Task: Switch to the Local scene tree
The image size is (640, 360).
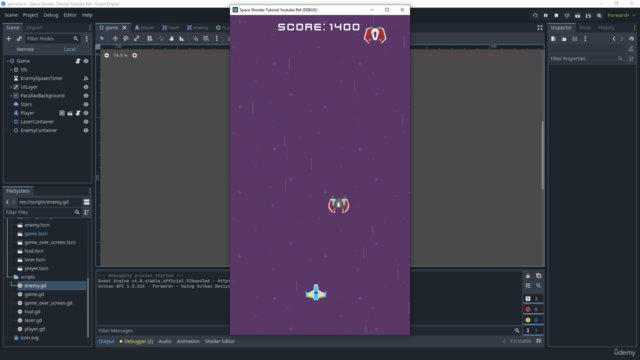Action: 69,49
